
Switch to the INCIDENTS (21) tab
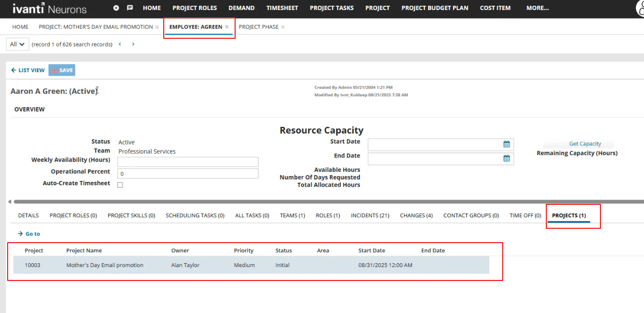[370, 215]
